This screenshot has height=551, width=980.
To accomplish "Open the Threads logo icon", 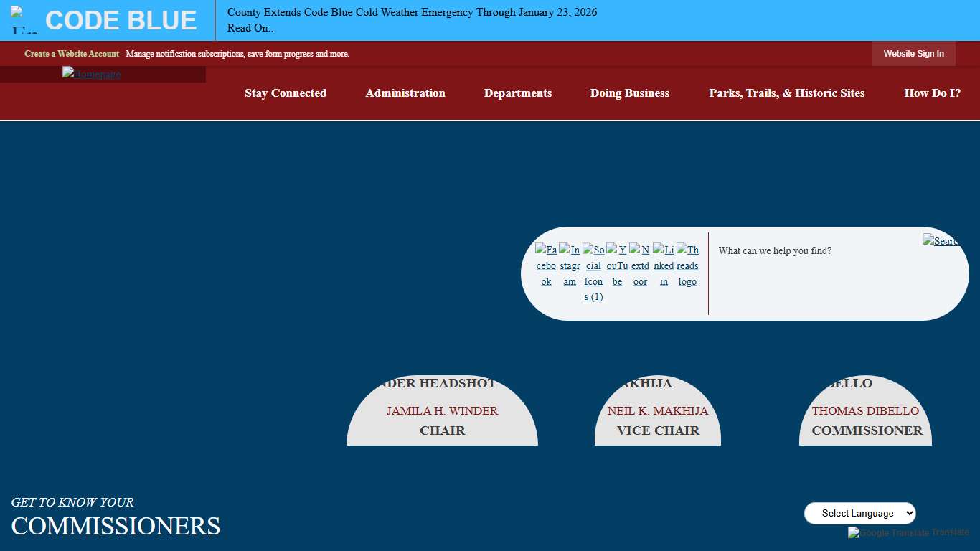I will point(687,265).
